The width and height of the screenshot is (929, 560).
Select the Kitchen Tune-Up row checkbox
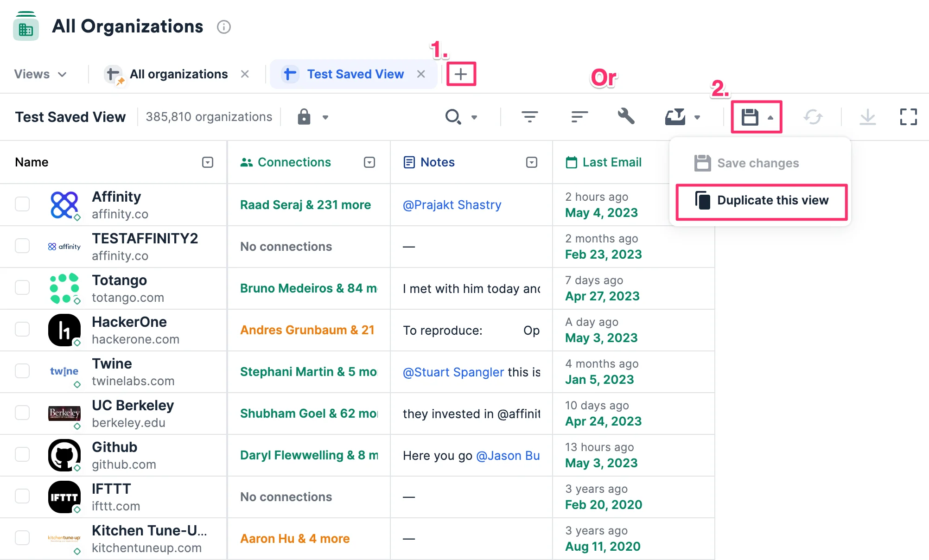point(22,538)
